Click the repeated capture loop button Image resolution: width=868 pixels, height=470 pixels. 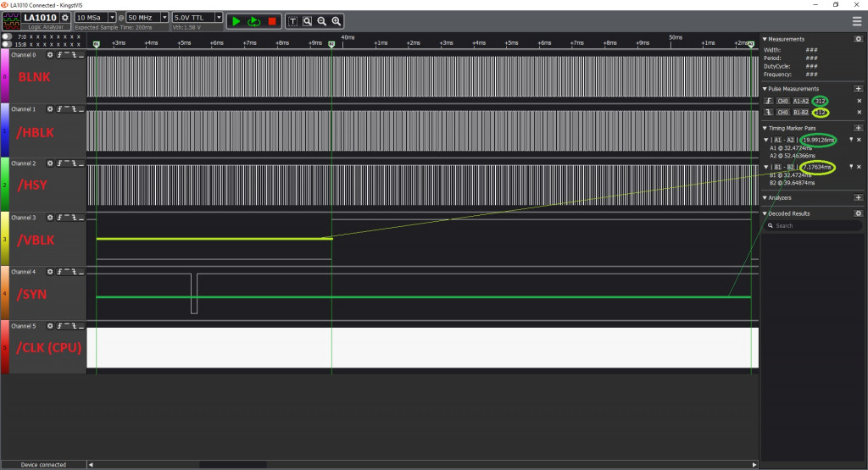click(253, 20)
